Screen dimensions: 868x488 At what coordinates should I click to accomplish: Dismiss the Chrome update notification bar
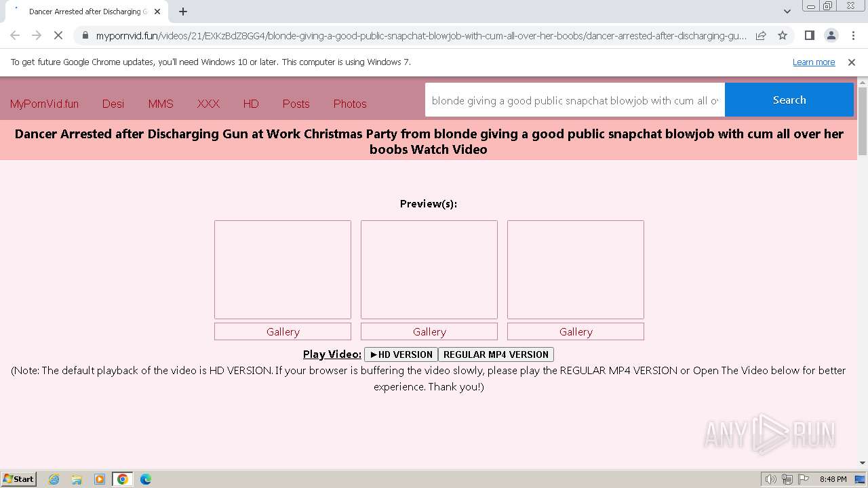[x=852, y=62]
